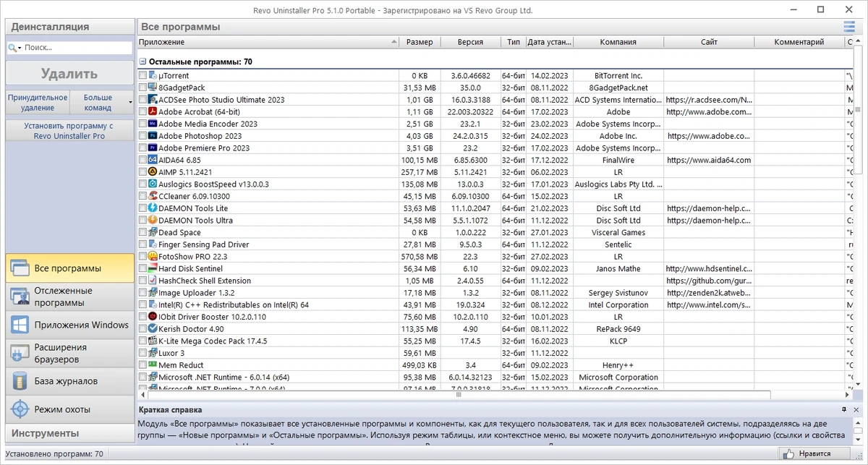Click the Принудительное удаление button
Screen dimensions: 868x465
pos(38,103)
